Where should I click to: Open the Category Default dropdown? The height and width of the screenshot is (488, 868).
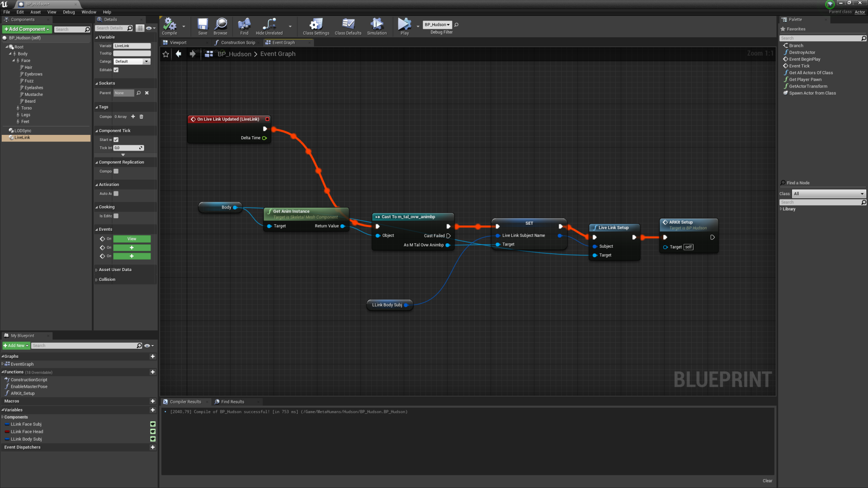click(x=132, y=62)
